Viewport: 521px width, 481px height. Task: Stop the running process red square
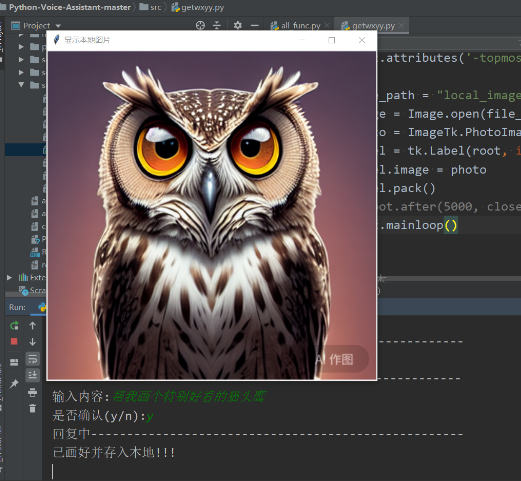pos(14,342)
